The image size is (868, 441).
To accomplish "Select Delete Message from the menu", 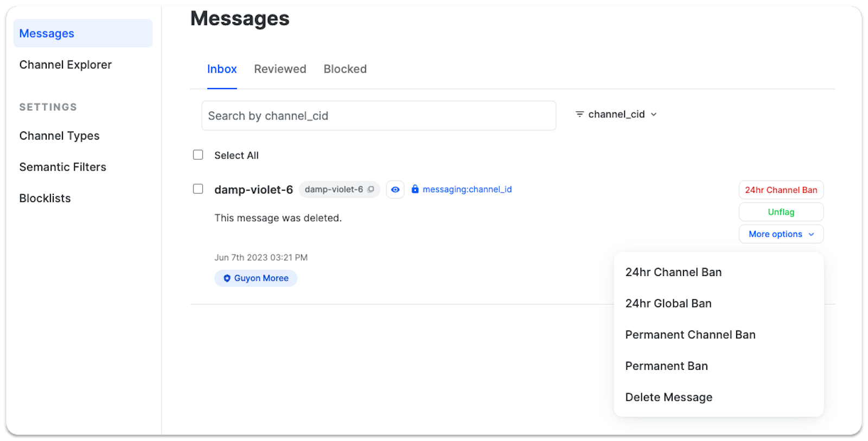I will click(x=668, y=397).
